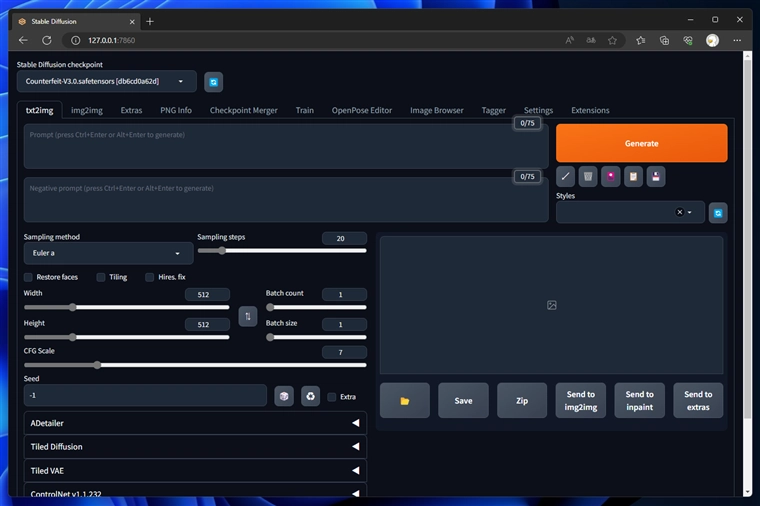
Task: Expand the ADetailer section
Action: pyautogui.click(x=195, y=423)
